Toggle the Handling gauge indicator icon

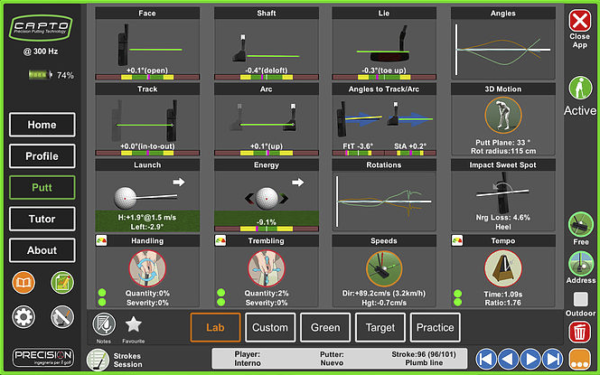coord(101,240)
